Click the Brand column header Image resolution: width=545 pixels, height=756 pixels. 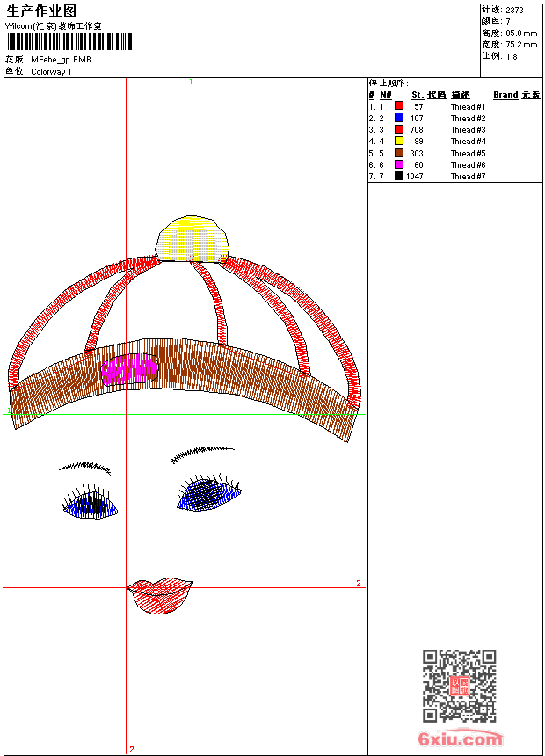pyautogui.click(x=505, y=95)
